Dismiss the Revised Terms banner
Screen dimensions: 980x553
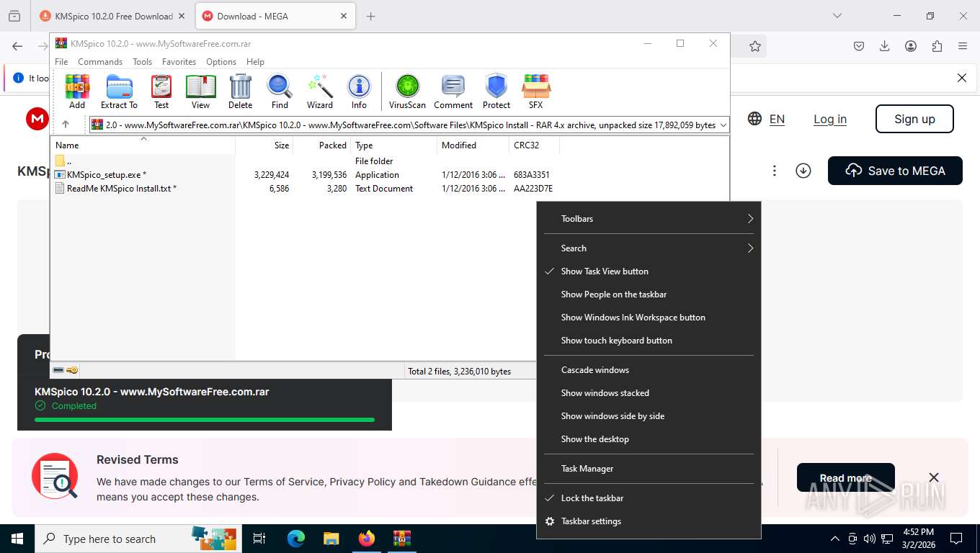click(934, 477)
